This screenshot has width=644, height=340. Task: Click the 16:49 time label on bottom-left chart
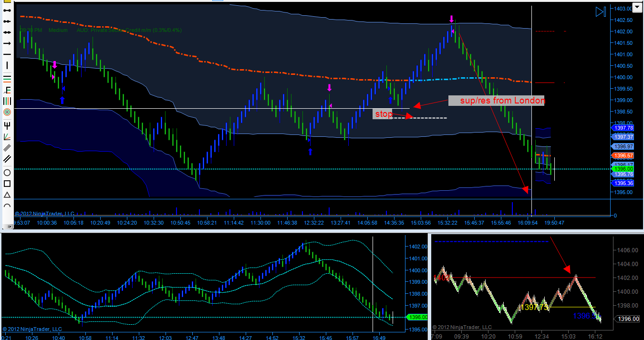379,338
